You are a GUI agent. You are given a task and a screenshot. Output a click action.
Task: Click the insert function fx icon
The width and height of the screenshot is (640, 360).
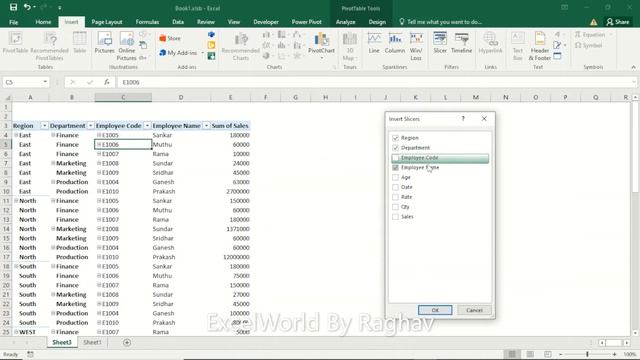click(x=107, y=82)
